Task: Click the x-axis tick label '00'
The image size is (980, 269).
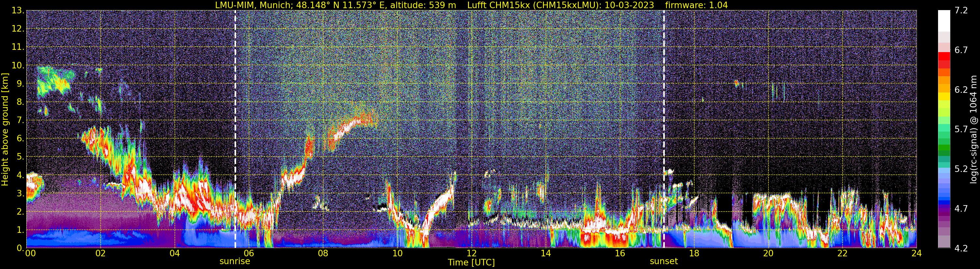Action: [x=31, y=253]
